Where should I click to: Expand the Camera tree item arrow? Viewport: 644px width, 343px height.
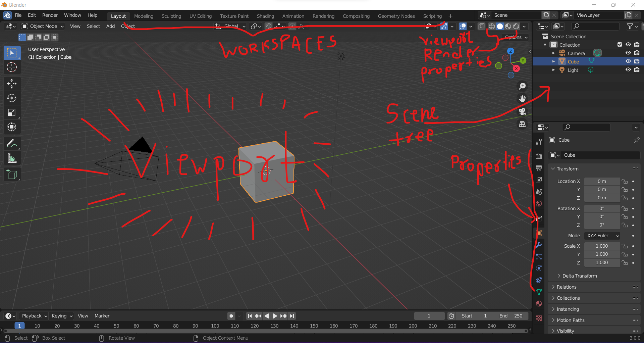coord(553,53)
